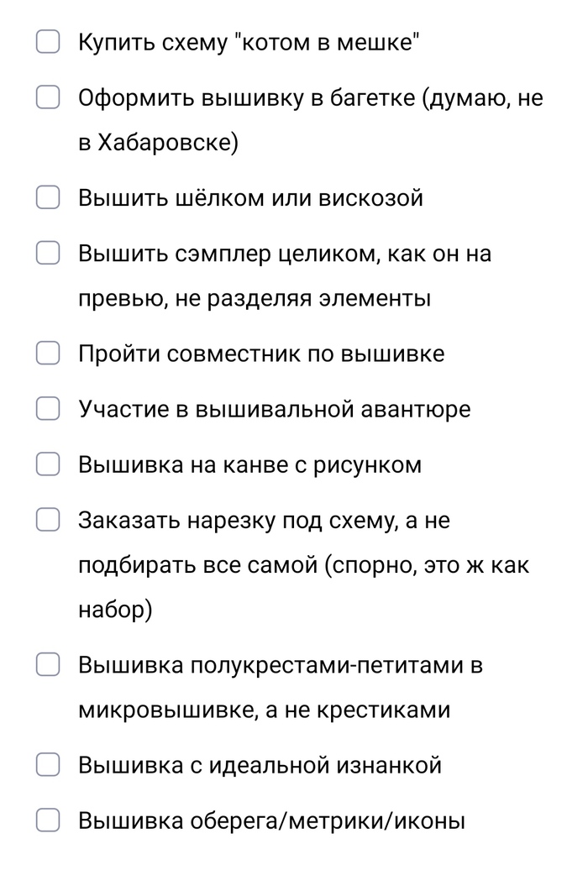This screenshot has width=588, height=870.
Task: Check off "Пройти совместник по вышивке"
Action: (48, 354)
